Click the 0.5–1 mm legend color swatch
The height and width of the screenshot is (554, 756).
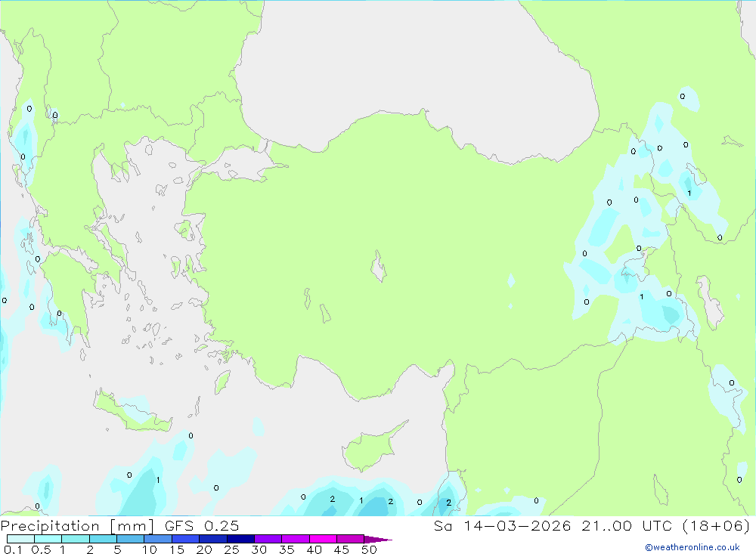[x=48, y=539]
